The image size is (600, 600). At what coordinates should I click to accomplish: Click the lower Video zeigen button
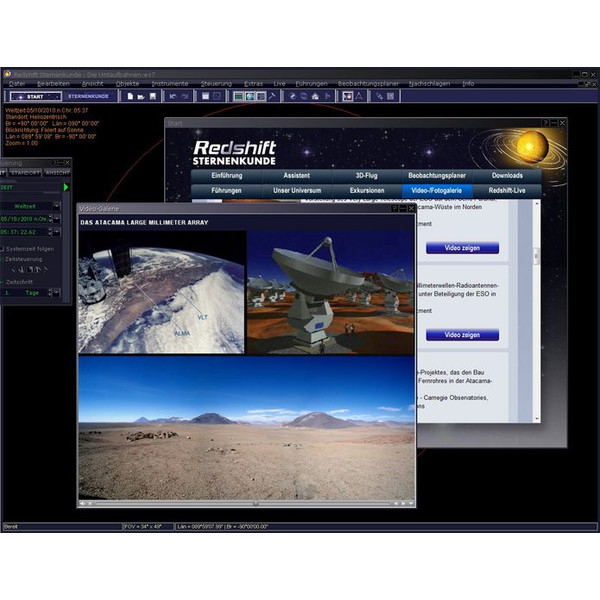[x=462, y=335]
